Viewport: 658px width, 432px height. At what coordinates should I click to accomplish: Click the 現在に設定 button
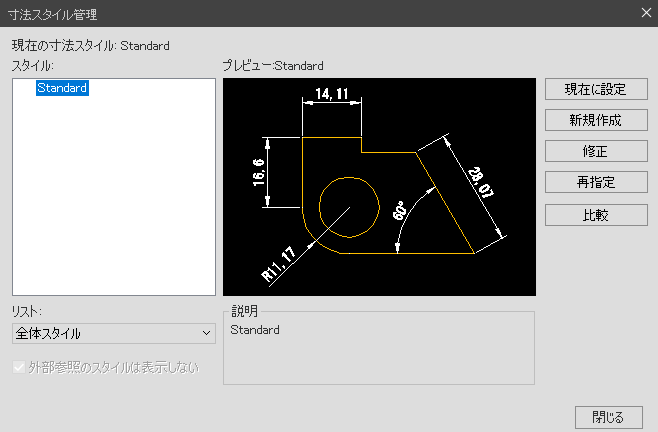tap(596, 89)
